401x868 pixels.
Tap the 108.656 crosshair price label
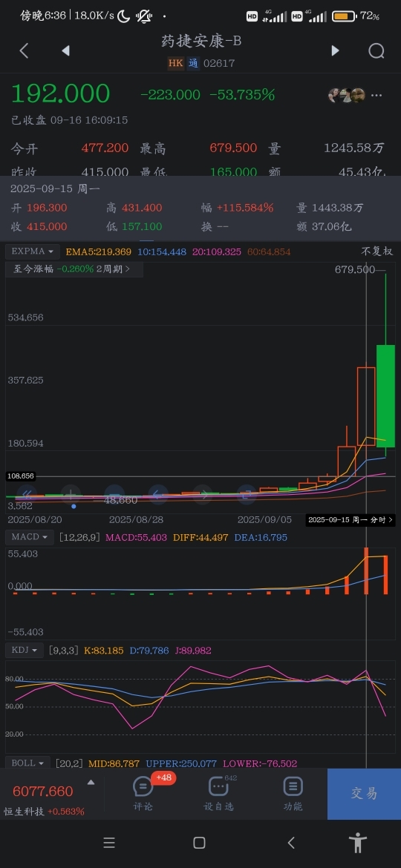pyautogui.click(x=21, y=476)
